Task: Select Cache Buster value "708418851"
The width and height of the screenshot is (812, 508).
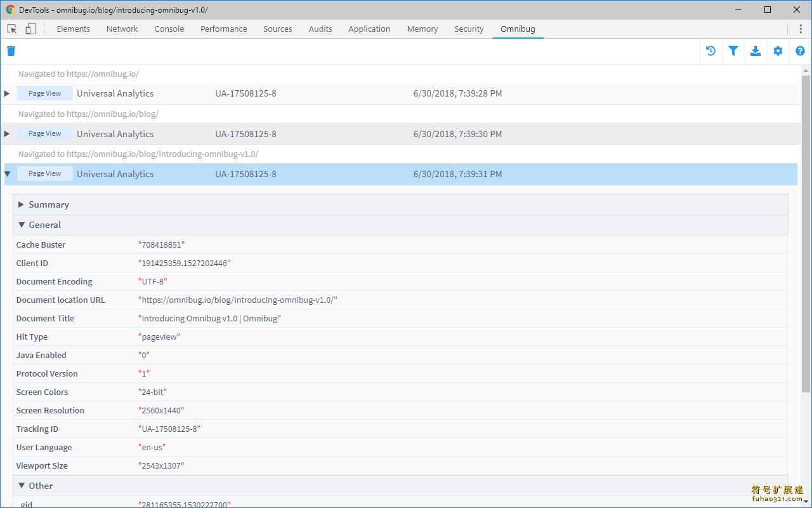Action: click(x=161, y=244)
